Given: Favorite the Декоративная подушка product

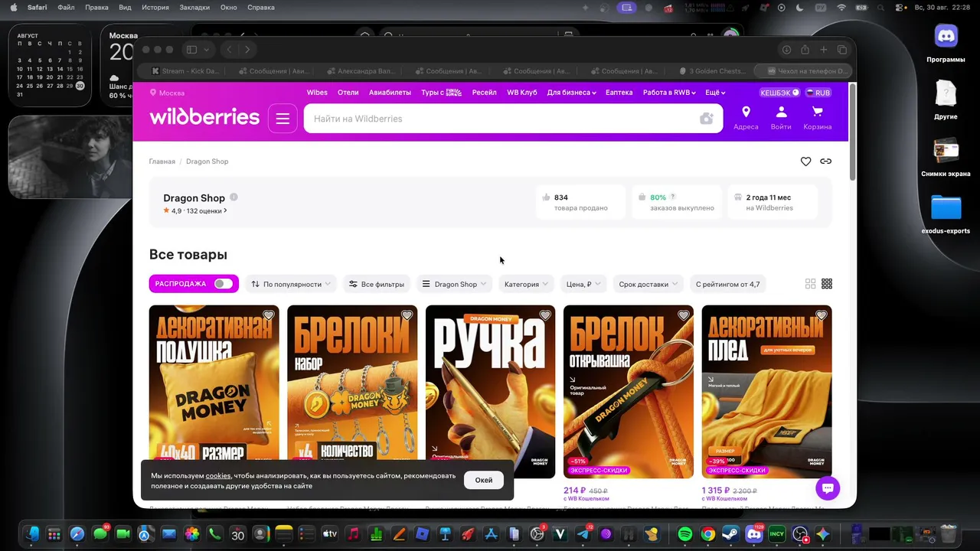Looking at the screenshot, I should pyautogui.click(x=269, y=315).
